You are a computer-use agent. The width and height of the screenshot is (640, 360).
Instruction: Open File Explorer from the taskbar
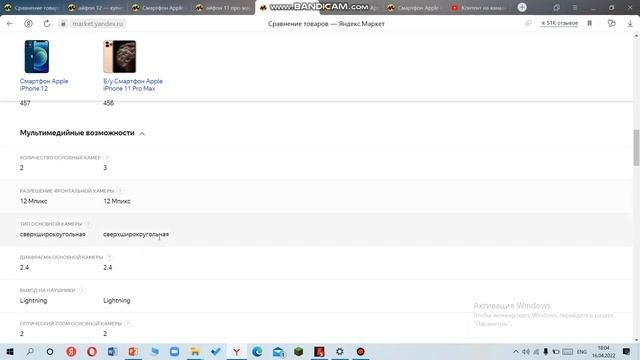[195, 351]
